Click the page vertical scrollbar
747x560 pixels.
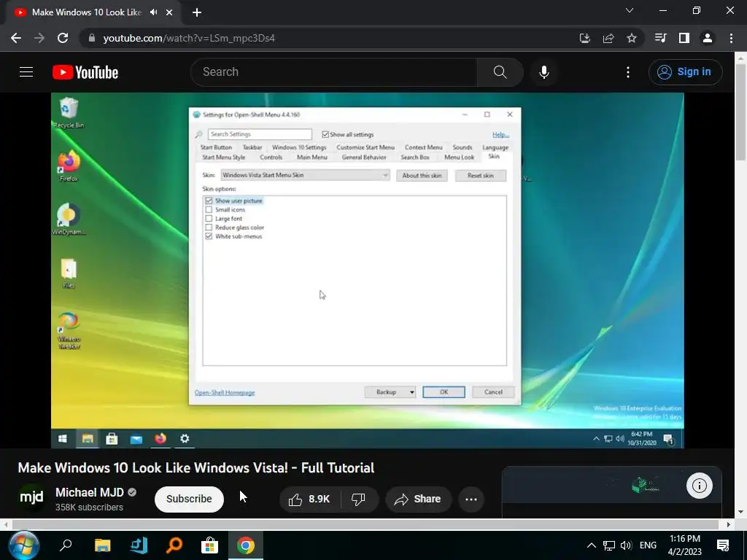[x=740, y=112]
